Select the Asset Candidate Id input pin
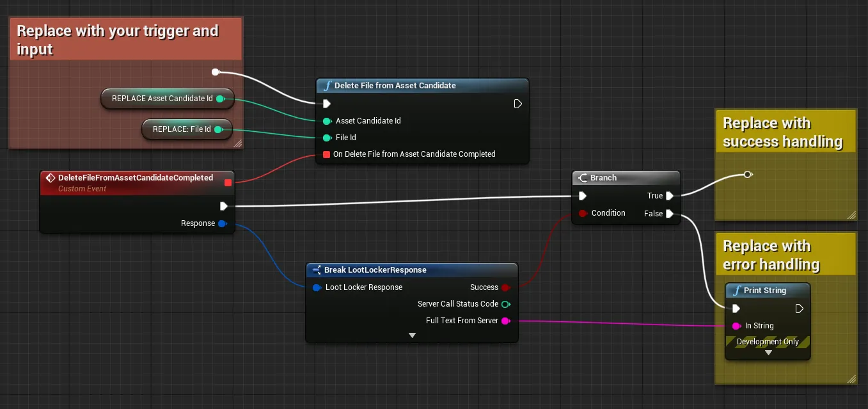868x409 pixels. 327,121
